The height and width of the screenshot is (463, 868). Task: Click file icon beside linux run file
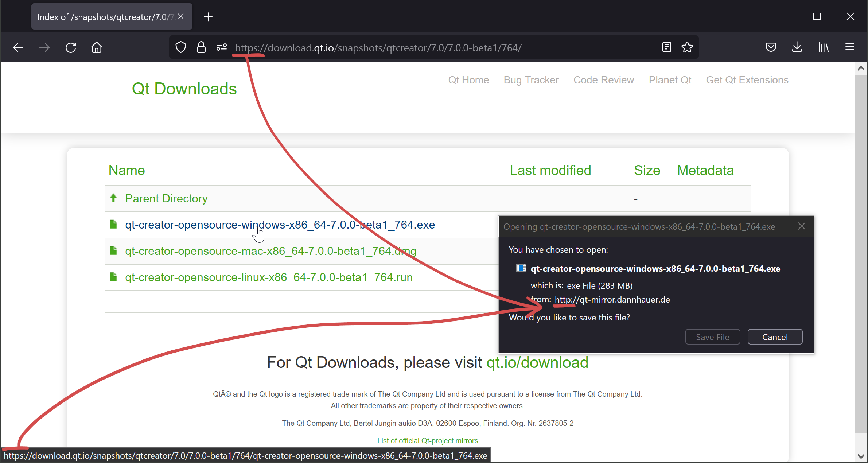tap(113, 277)
